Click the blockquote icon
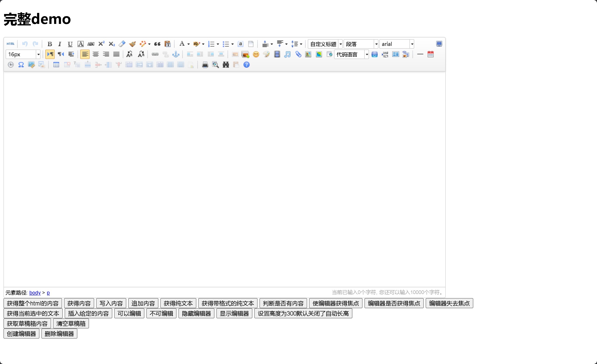The height and width of the screenshot is (364, 597). (x=157, y=44)
